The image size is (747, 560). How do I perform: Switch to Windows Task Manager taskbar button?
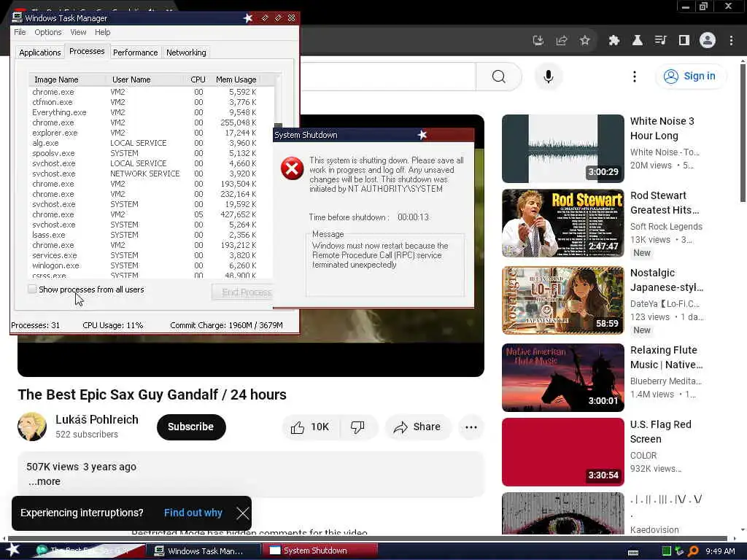[203, 551]
